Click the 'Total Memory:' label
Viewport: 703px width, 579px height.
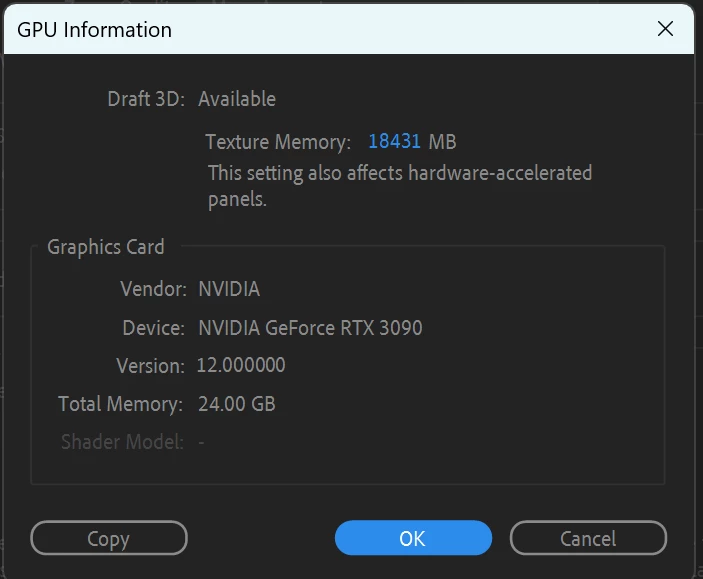(121, 404)
